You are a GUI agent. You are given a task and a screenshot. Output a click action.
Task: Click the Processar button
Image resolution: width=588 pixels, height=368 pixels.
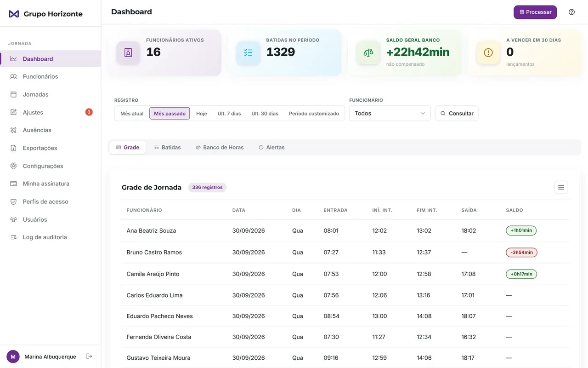pos(535,12)
